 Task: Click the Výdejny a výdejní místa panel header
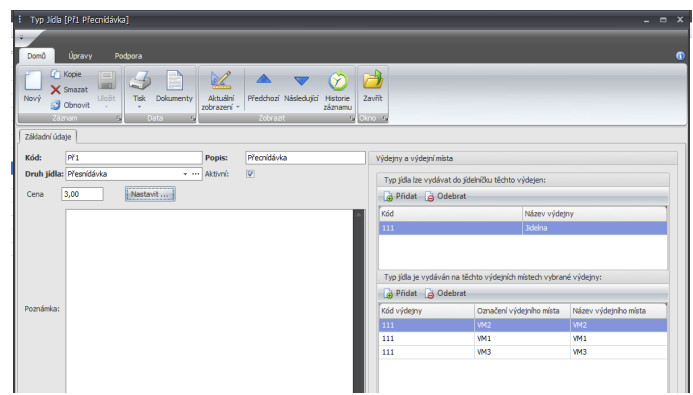[523, 158]
